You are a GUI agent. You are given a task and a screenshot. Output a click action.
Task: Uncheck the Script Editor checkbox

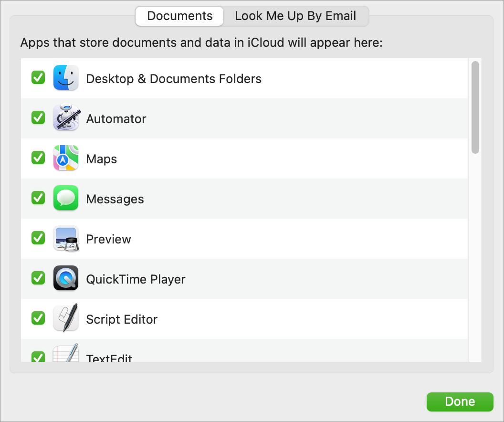point(38,318)
